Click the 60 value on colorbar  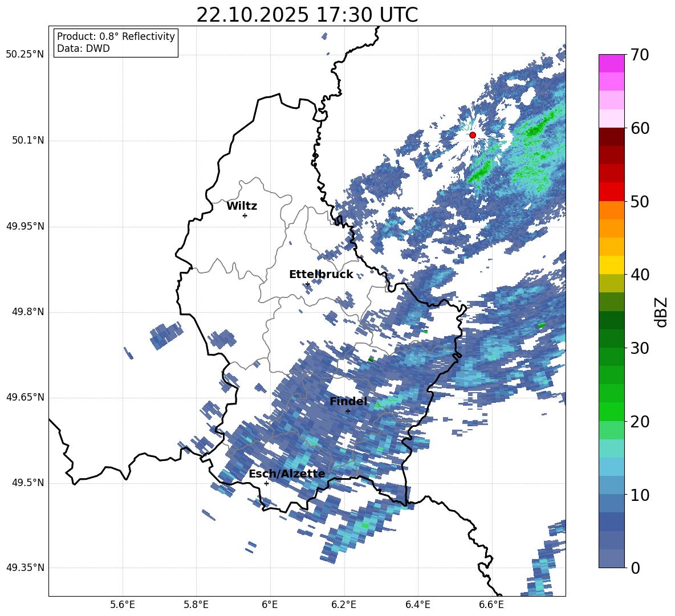pyautogui.click(x=640, y=128)
